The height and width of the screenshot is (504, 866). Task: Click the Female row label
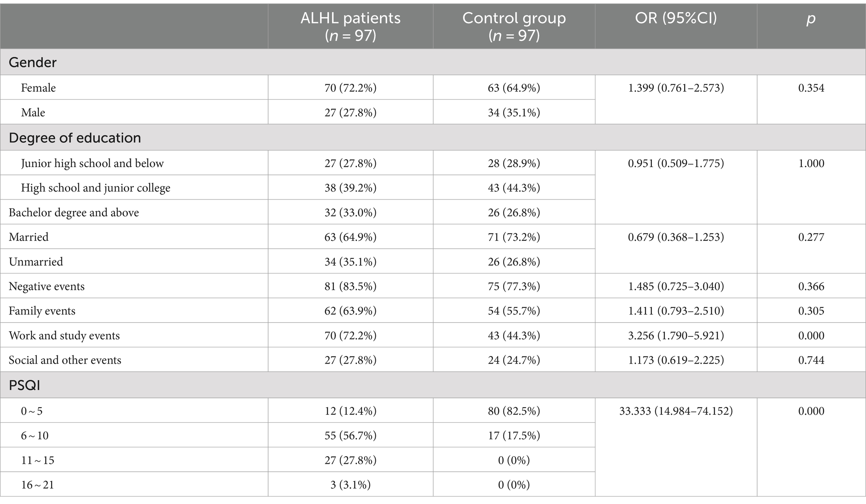click(38, 88)
